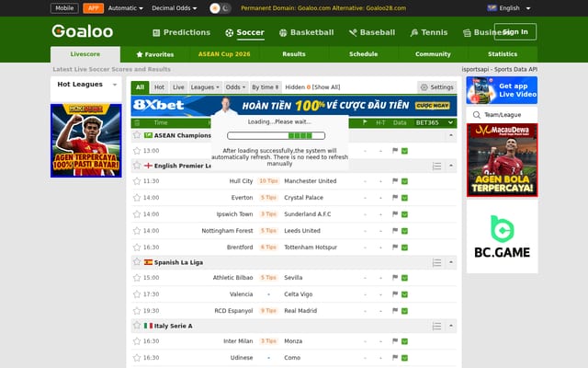588x368 pixels.
Task: Open 10 Tips for Hull City match
Action: coord(268,181)
